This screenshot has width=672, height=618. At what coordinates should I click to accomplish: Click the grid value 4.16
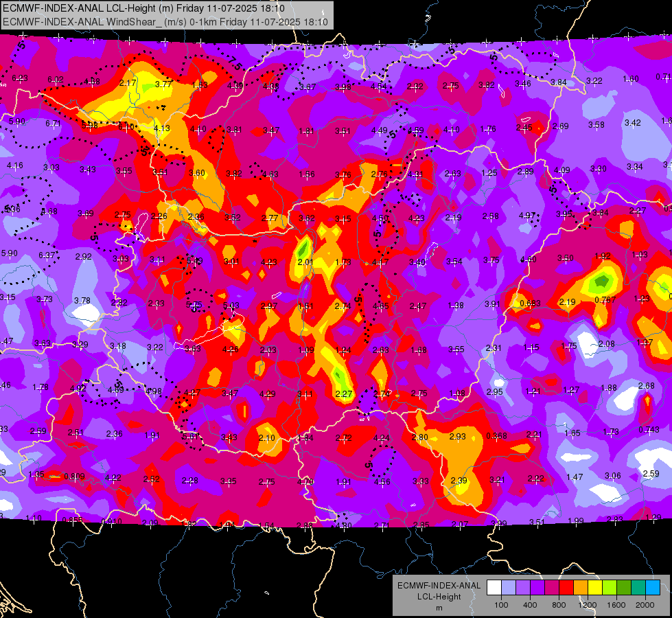[x=15, y=165]
